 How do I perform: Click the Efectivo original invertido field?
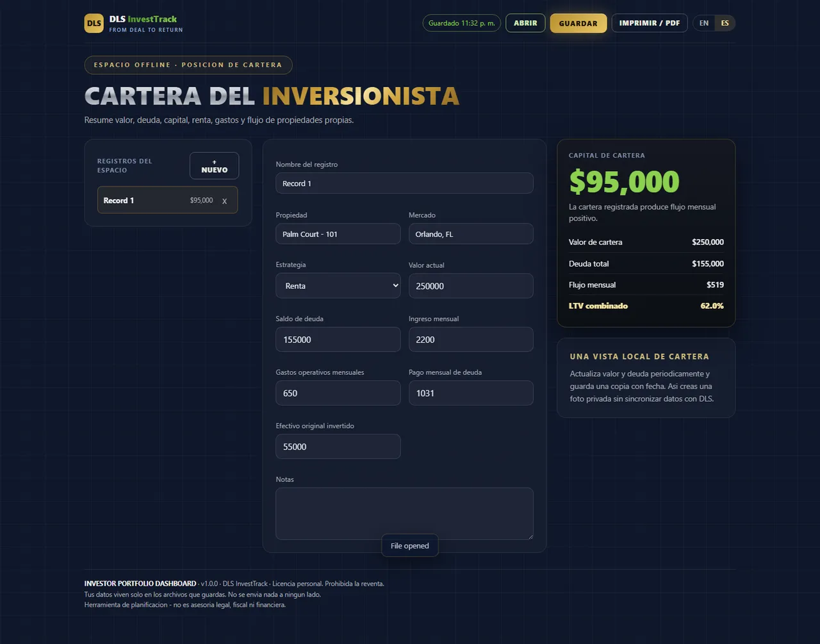coord(338,447)
